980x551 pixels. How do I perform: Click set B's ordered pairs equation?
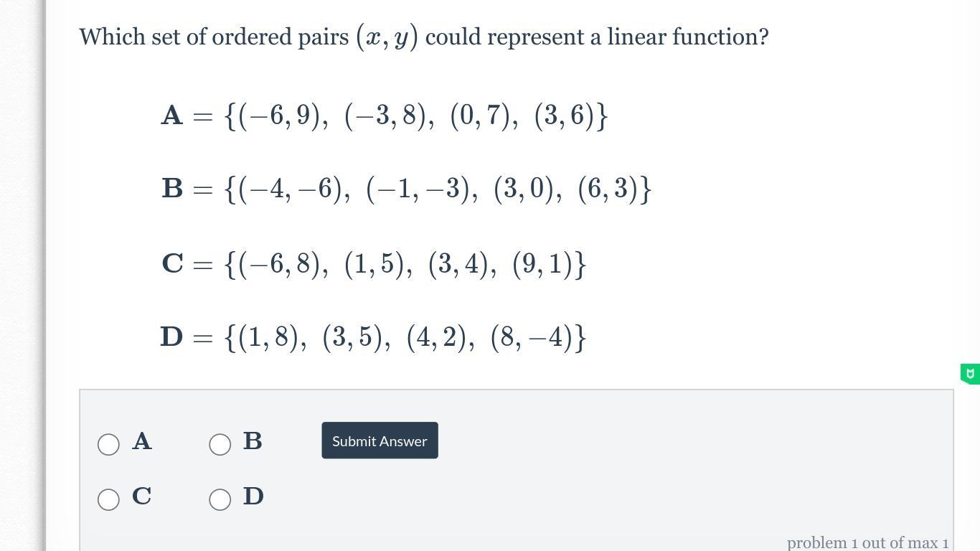coord(406,189)
